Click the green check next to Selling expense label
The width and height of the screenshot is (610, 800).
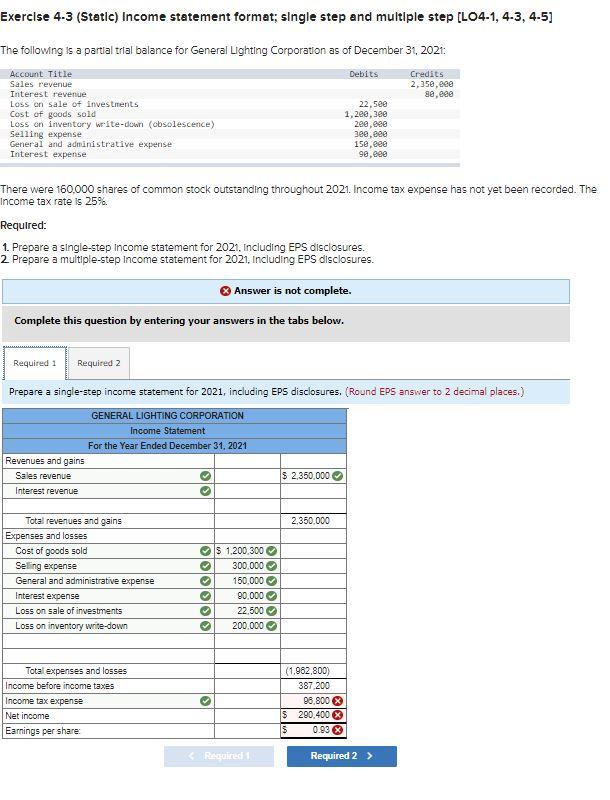point(205,566)
